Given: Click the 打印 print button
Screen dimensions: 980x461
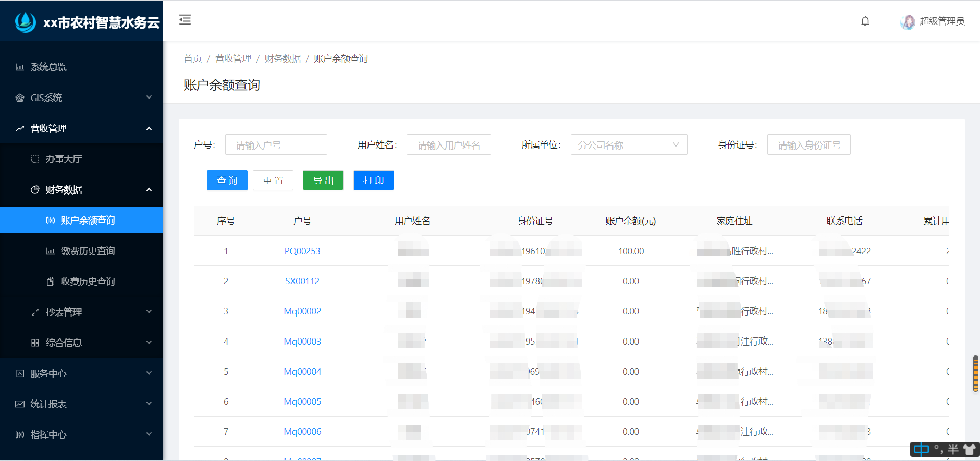Looking at the screenshot, I should point(374,180).
